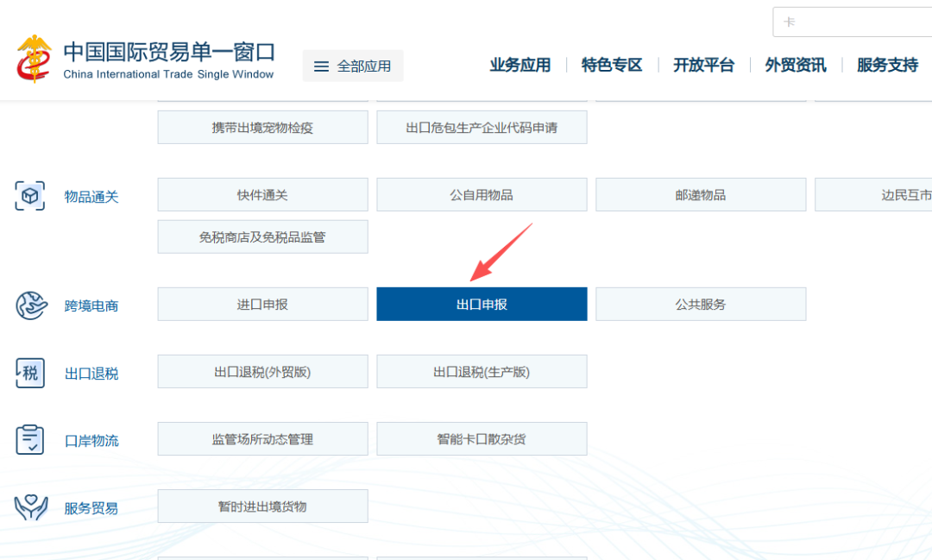Click the highlighted 出口申报 button
Image resolution: width=932 pixels, height=560 pixels.
(x=481, y=304)
